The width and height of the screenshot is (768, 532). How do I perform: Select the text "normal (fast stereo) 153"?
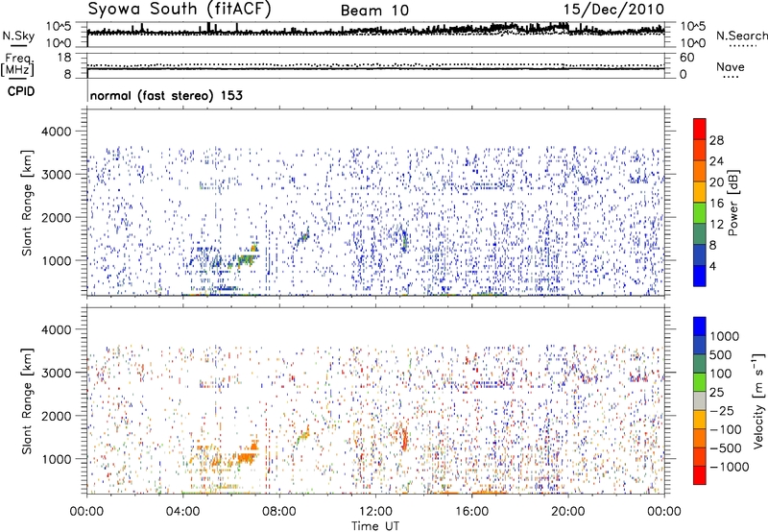click(166, 95)
